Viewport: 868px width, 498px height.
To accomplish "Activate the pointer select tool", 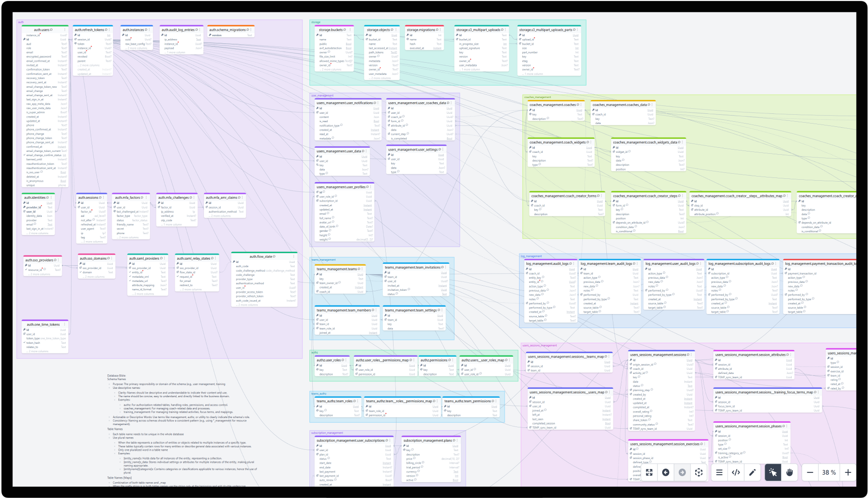I will point(772,472).
